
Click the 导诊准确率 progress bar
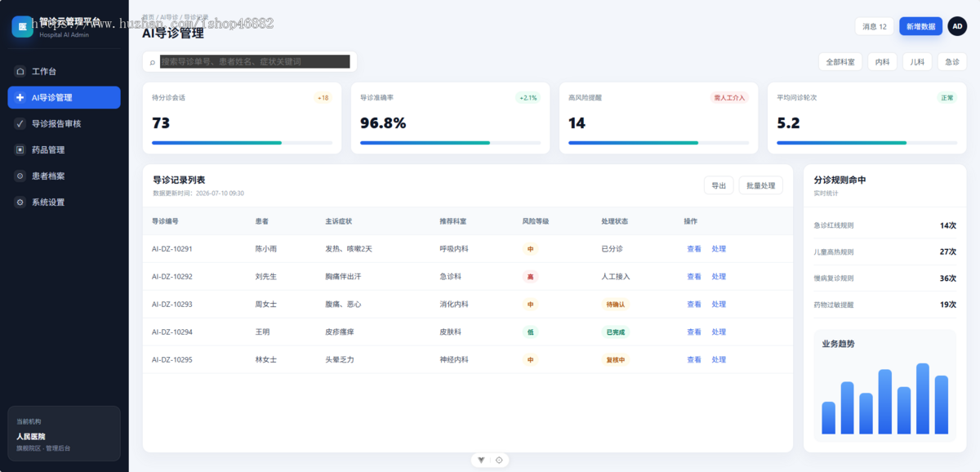450,143
